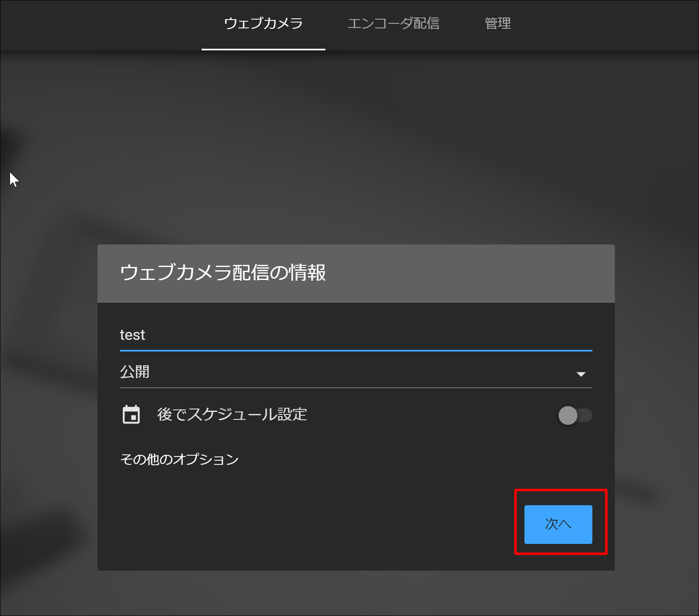Click the 後でスケジュール設定 label
Screen dimensions: 699x616
(x=232, y=414)
